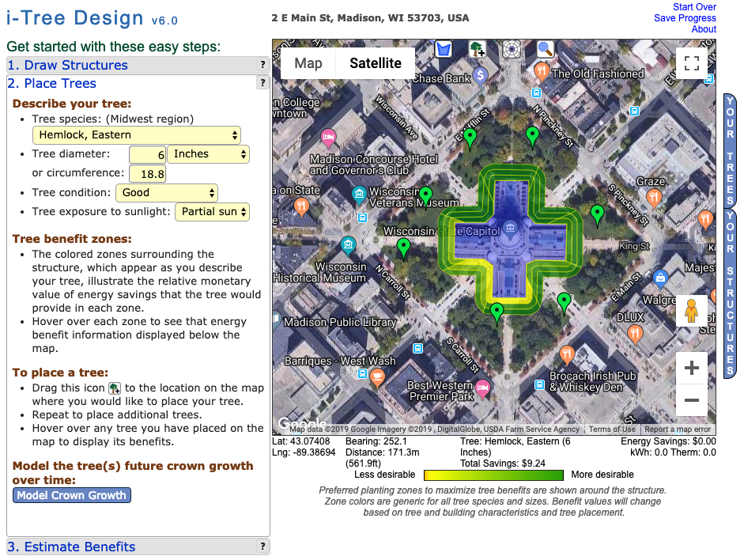Select tree marker near E Mifflin St
The width and height of the screenshot is (744, 560).
[470, 138]
